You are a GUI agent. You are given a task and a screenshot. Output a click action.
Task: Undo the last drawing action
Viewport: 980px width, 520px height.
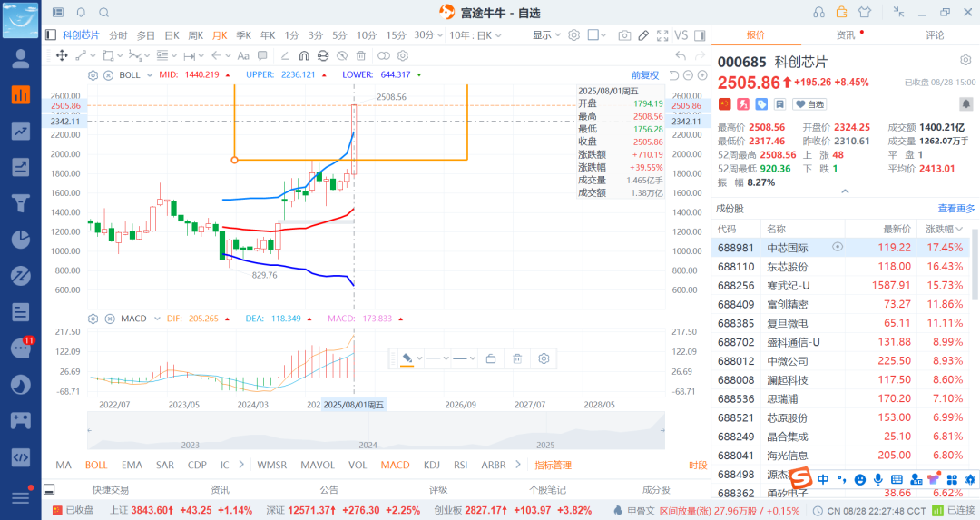coord(681,55)
